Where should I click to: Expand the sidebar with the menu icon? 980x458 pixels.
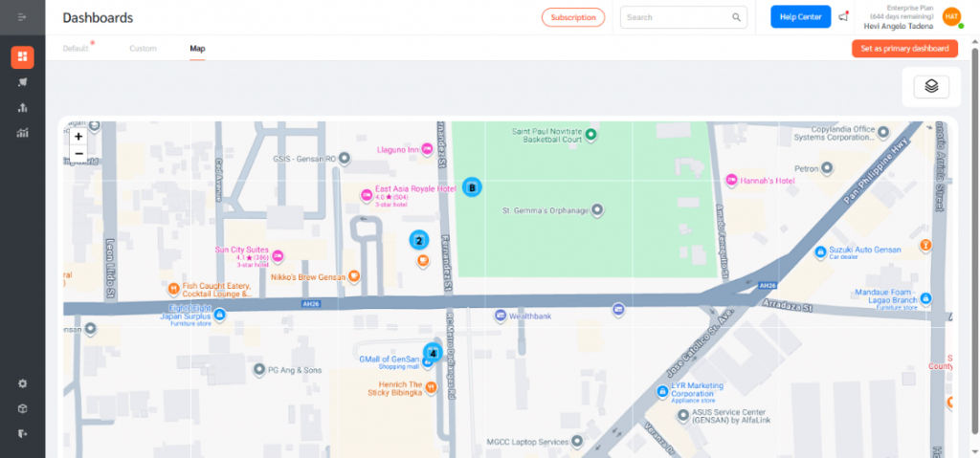(23, 17)
